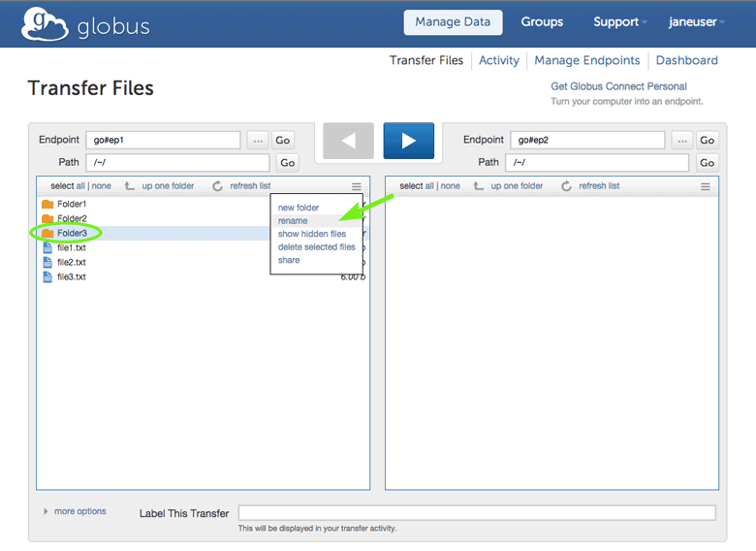Click the Label This Transfer field
Viewport: 756px width, 551px height.
pyautogui.click(x=477, y=513)
